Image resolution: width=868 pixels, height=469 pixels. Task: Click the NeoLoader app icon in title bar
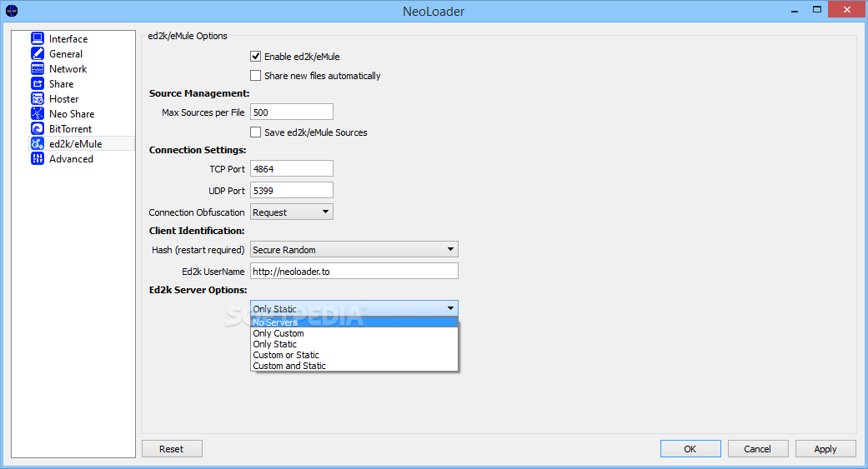12,11
